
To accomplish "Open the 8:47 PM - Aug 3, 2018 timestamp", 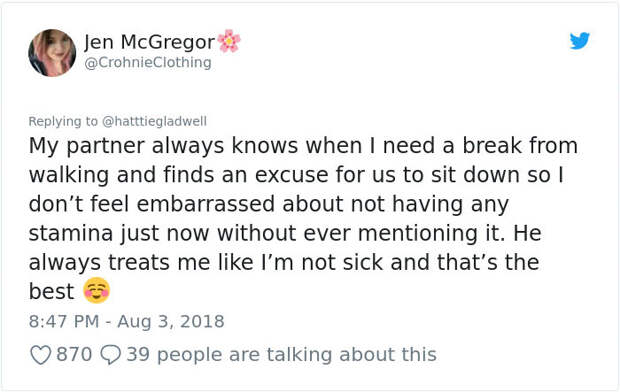I will pos(127,321).
